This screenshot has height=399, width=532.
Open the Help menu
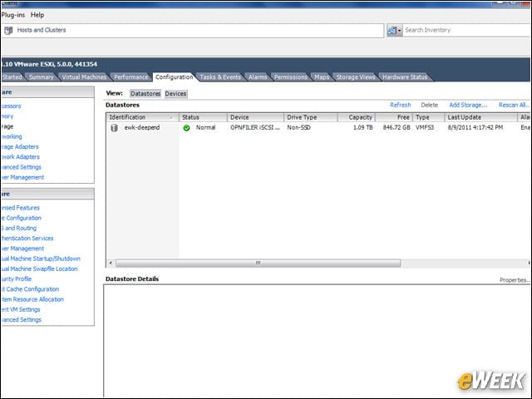(37, 15)
